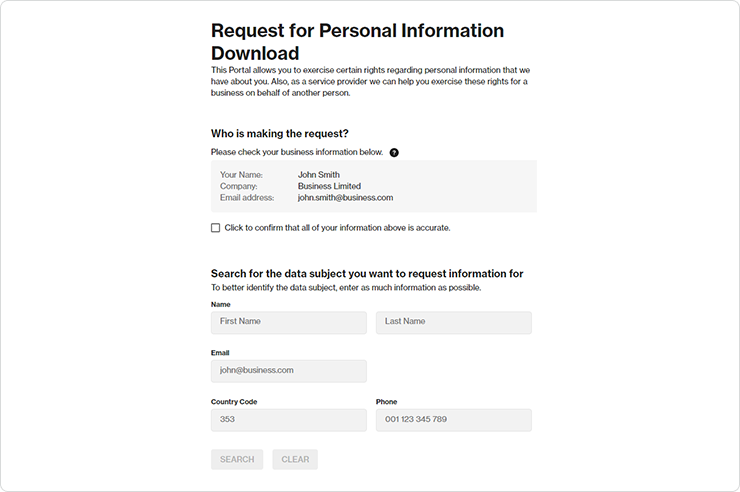The height and width of the screenshot is (492, 740).
Task: Select the Country Code field
Action: 289,420
